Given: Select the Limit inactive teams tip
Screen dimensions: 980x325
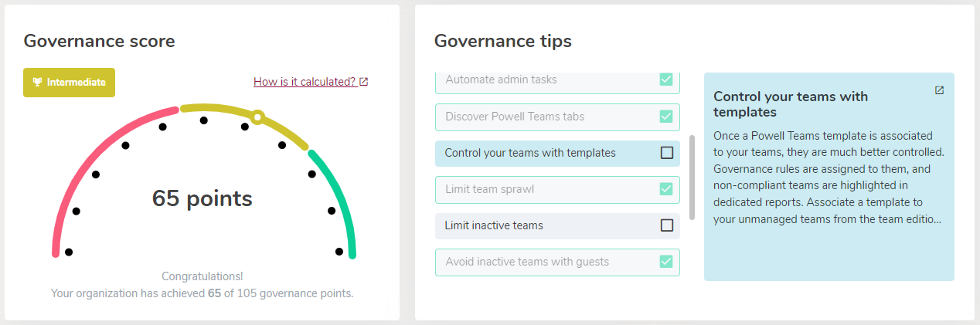Looking at the screenshot, I should click(557, 225).
